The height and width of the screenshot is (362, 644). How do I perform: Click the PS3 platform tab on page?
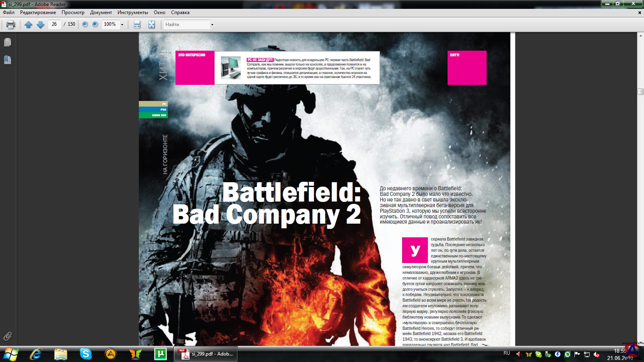(153, 109)
